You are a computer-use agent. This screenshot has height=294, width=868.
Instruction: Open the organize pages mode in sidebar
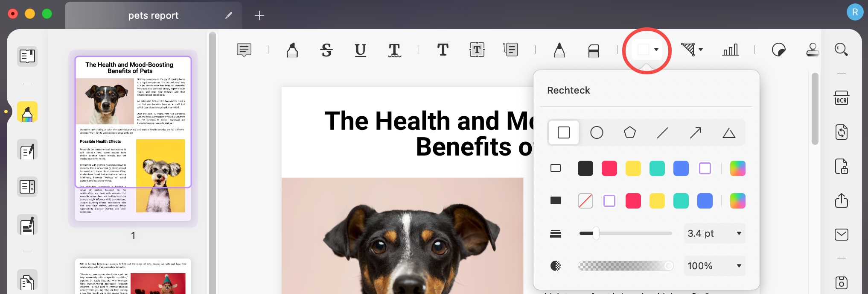(x=27, y=187)
